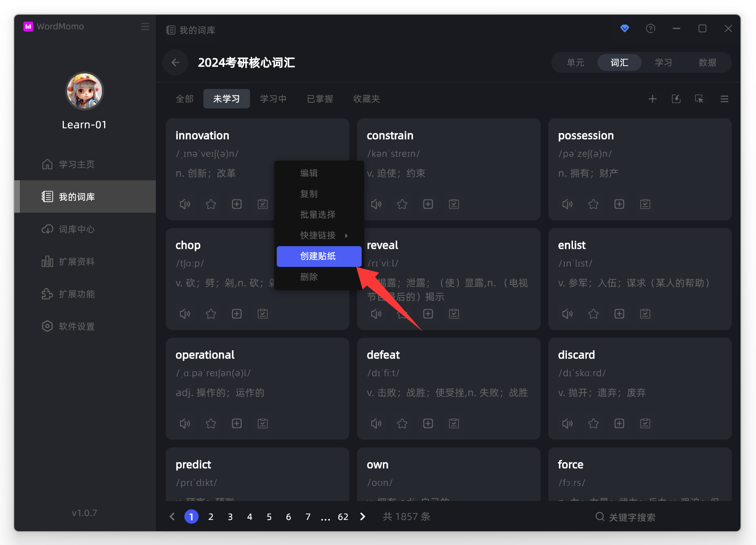This screenshot has height=545, width=756.
Task: Click the add word plus icon in toolbar
Action: (x=652, y=99)
